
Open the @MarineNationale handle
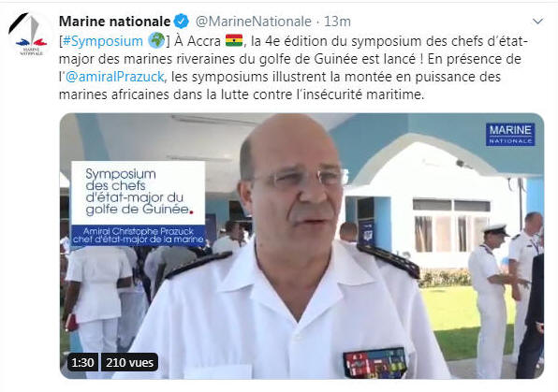[254, 22]
